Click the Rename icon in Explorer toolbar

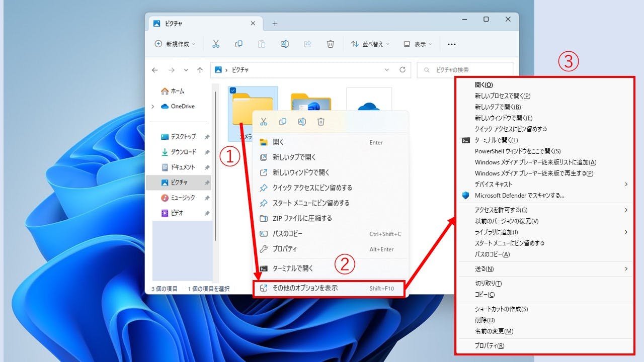pos(284,44)
